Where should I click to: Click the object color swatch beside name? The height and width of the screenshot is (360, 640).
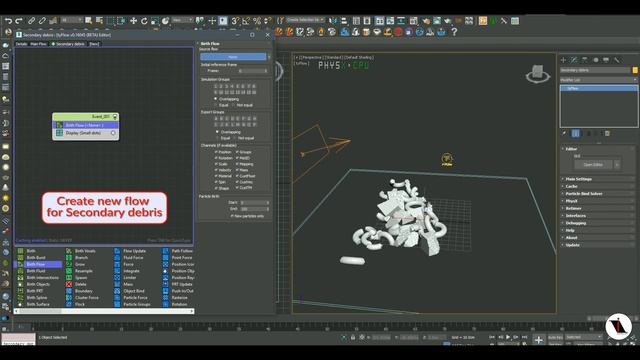[635, 70]
